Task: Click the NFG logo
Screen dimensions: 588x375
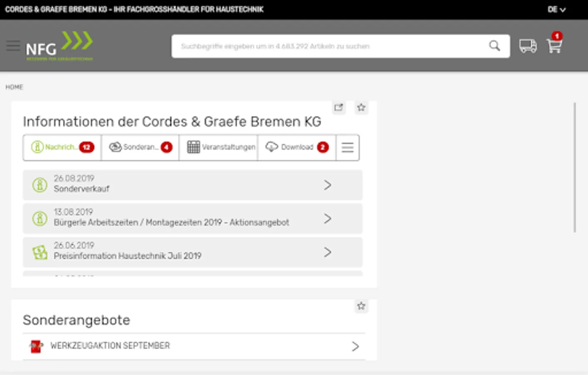Action: (x=59, y=46)
